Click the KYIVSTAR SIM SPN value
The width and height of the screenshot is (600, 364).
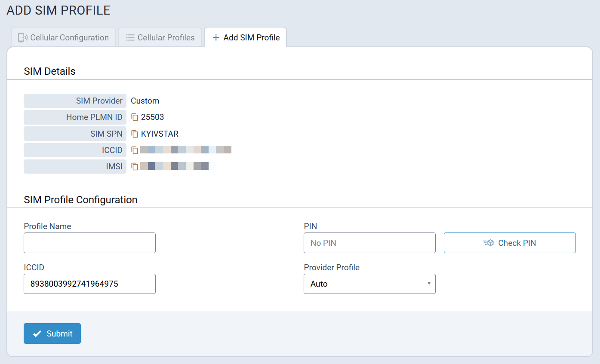(x=160, y=134)
